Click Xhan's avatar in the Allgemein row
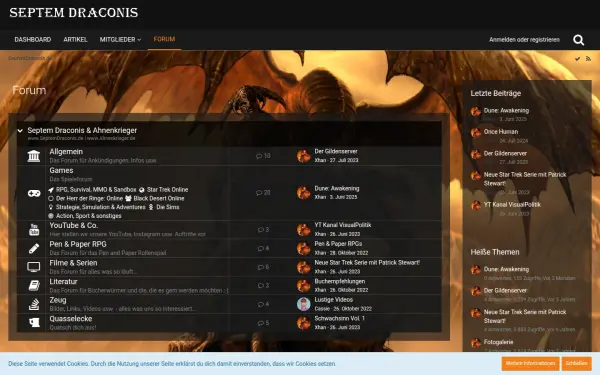This screenshot has height=375, width=600. [303, 156]
